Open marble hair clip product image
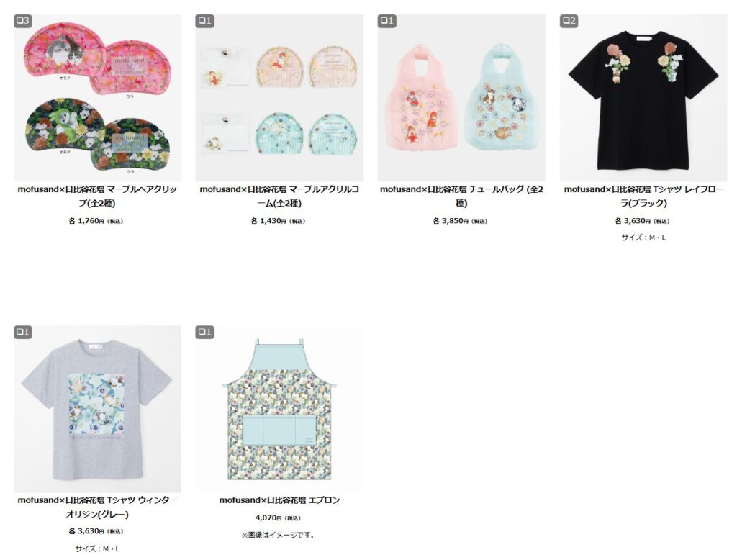The height and width of the screenshot is (560, 737). point(97,98)
